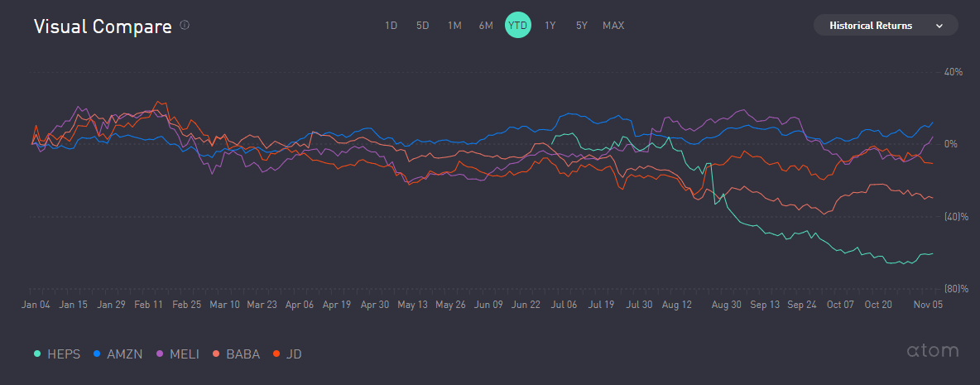Click the purple MELI legend dot
Viewport: 980px width, 385px height.
click(x=159, y=354)
